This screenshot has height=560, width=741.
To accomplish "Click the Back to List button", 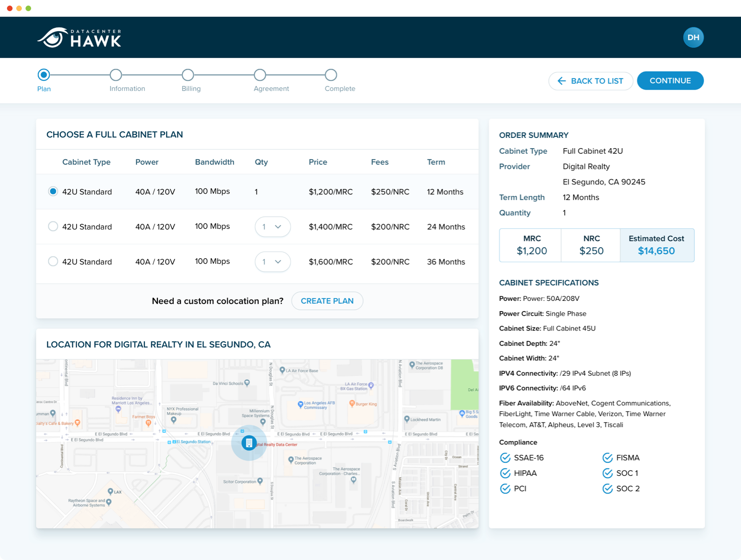I will (x=591, y=81).
